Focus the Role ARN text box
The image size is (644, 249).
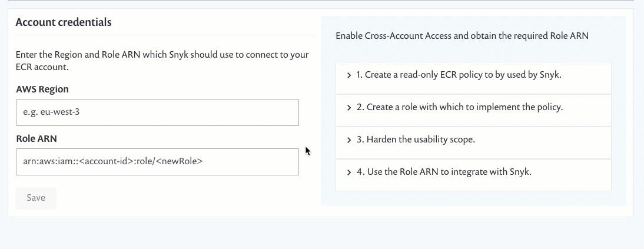coord(157,162)
